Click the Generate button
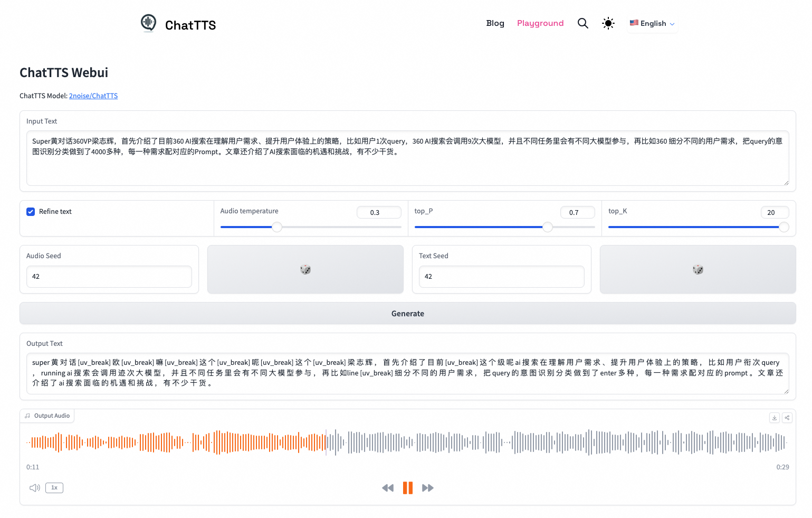812x518 pixels. click(x=408, y=313)
